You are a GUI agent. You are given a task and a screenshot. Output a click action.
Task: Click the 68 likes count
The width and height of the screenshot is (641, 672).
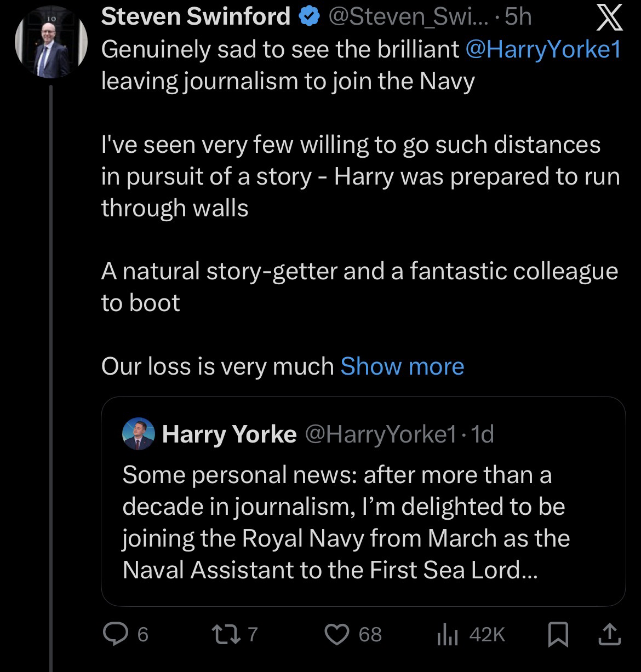[x=370, y=634]
